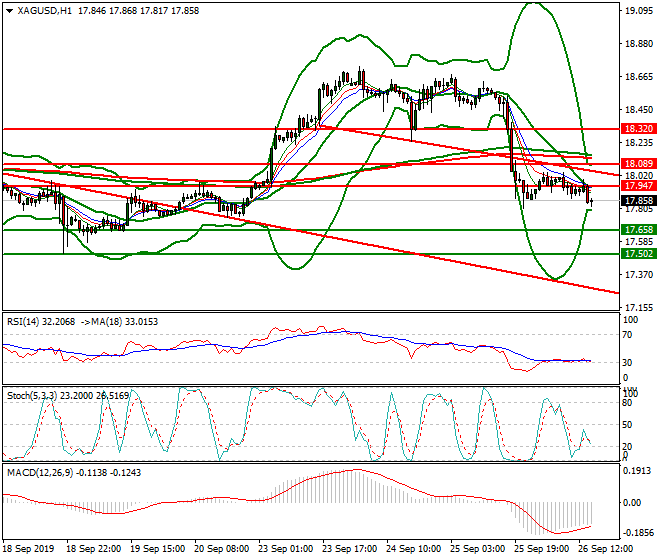Select the 18.665 price scale value
Image resolution: width=660 pixels, height=560 pixels.
click(x=639, y=77)
